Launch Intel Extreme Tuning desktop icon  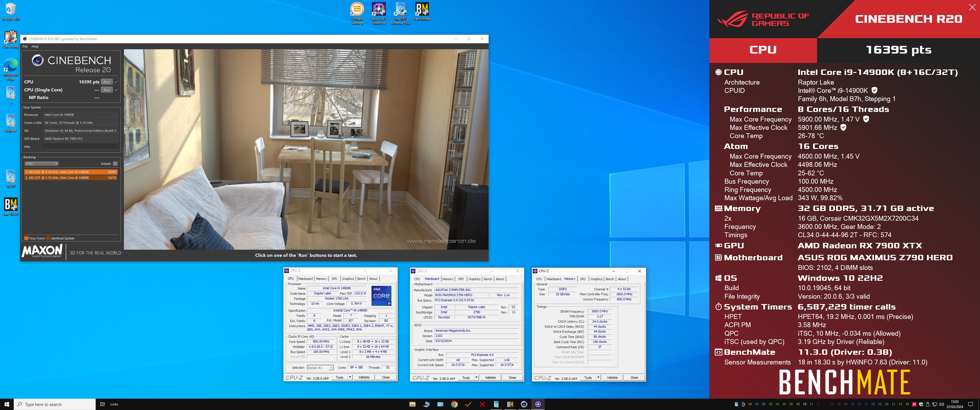(x=400, y=13)
